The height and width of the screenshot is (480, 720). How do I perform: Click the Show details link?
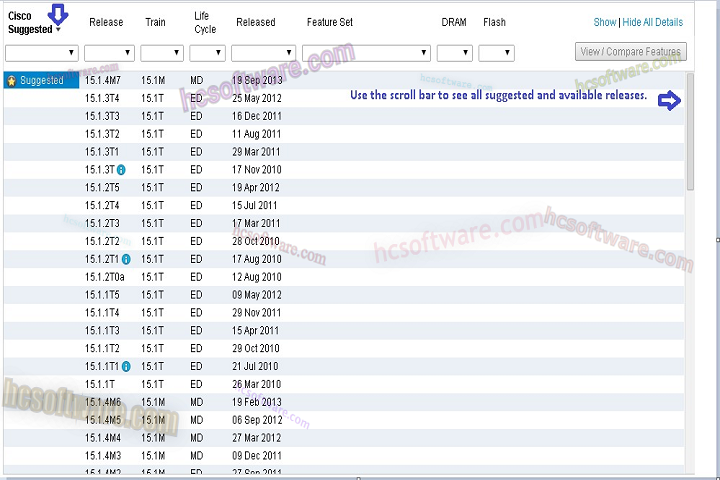[x=605, y=22]
